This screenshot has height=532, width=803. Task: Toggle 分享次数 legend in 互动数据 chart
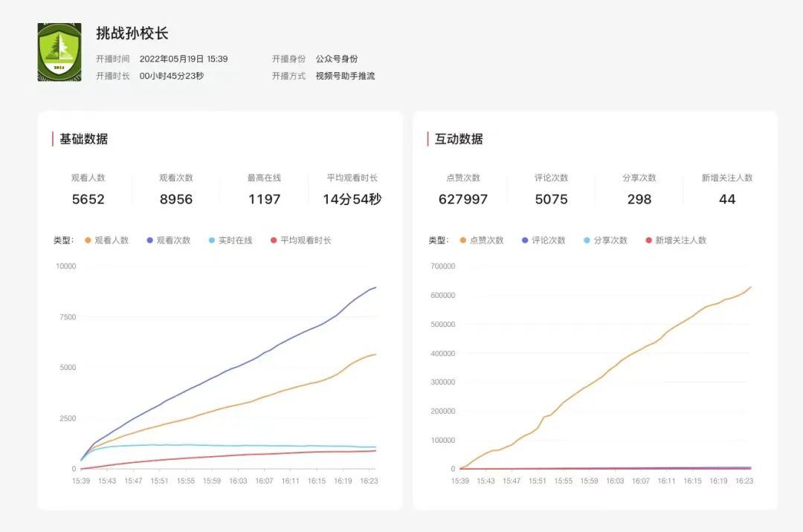(x=605, y=241)
